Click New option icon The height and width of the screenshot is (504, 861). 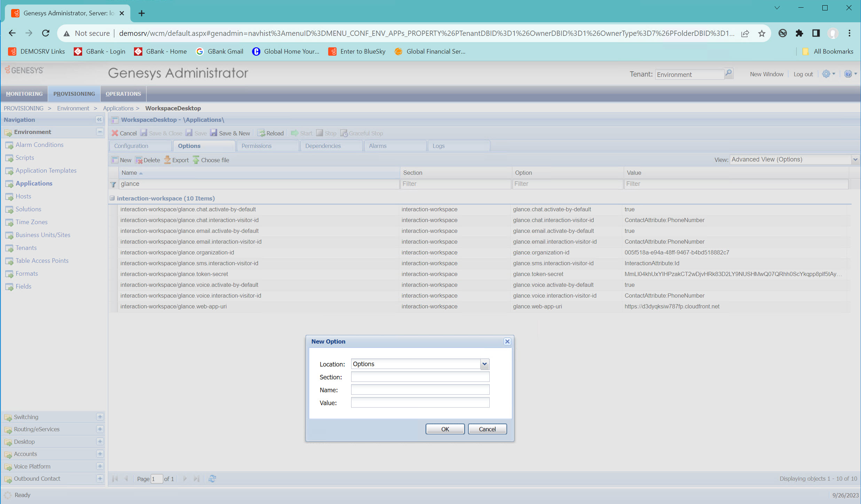click(x=115, y=160)
